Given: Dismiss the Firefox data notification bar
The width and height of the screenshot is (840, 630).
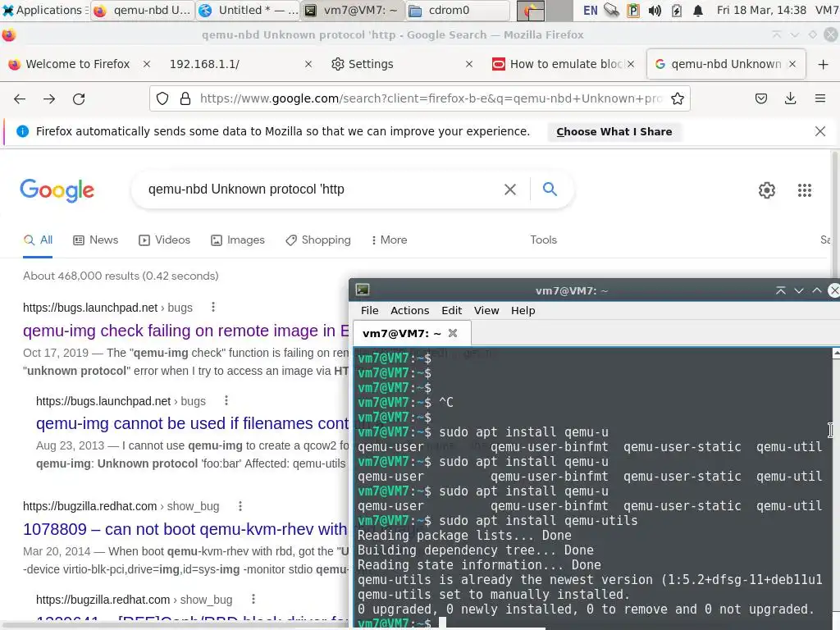Looking at the screenshot, I should 819,131.
